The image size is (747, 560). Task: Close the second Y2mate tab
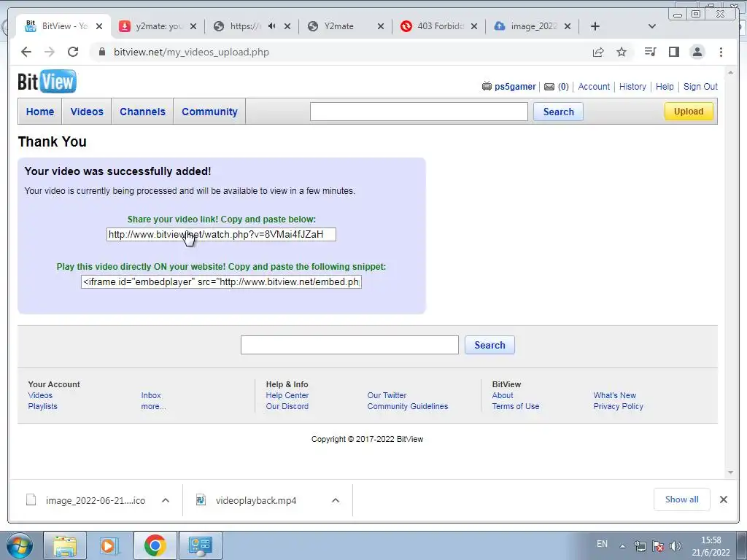[x=381, y=26]
